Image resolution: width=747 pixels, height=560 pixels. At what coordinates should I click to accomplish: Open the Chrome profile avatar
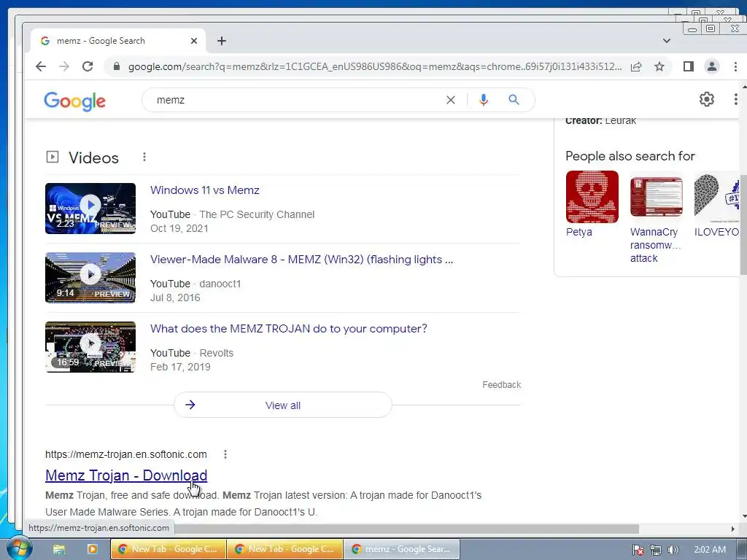(712, 66)
